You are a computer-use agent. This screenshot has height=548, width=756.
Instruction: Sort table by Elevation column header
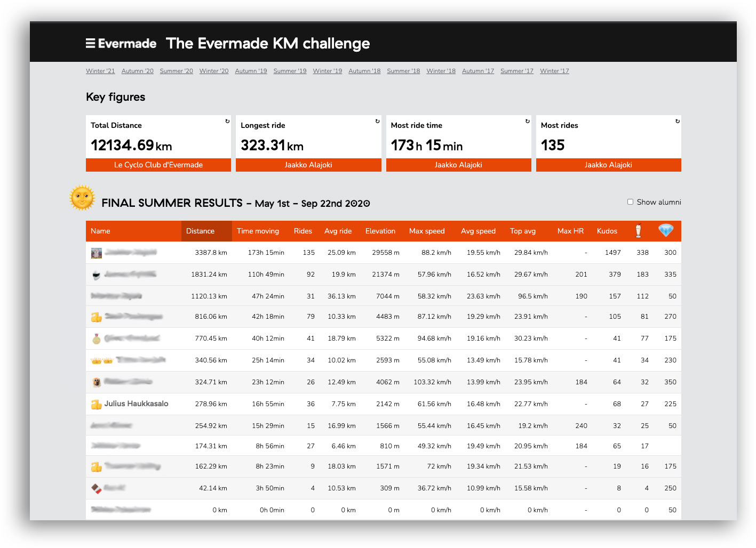[x=380, y=231]
